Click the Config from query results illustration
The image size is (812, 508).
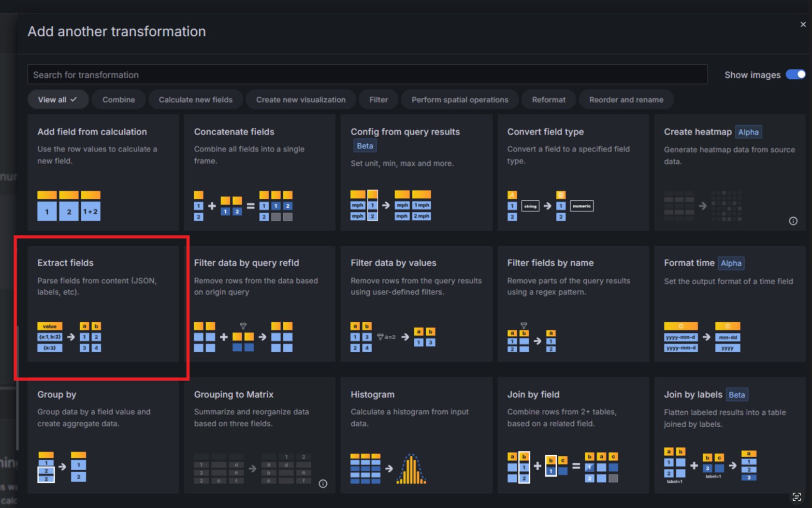coord(391,205)
